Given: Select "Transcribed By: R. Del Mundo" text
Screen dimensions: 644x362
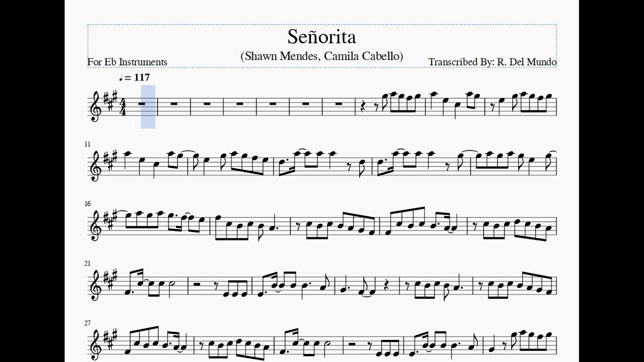Looking at the screenshot, I should 492,62.
